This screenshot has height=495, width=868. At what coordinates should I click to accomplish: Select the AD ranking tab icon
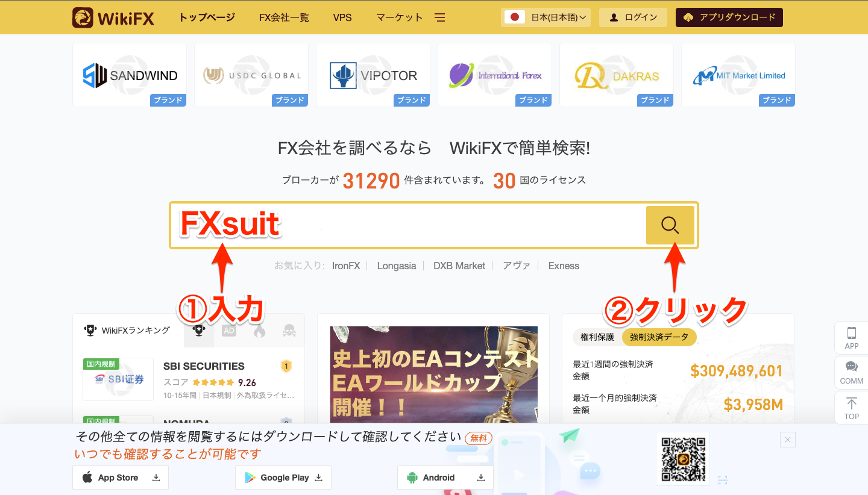coord(229,331)
